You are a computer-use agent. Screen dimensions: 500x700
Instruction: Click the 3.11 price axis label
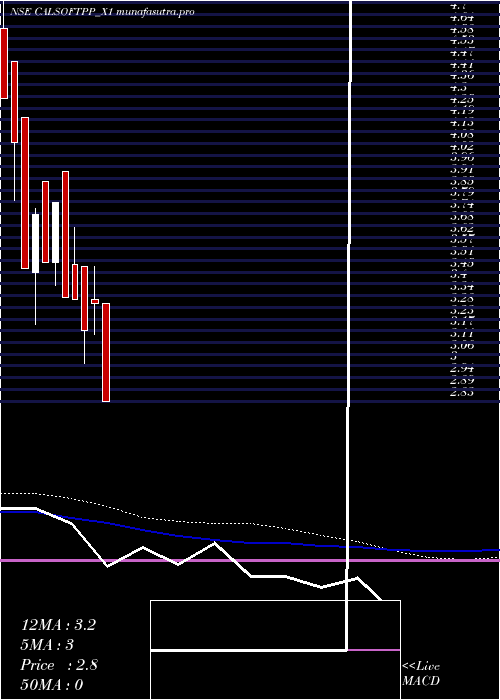462,333
